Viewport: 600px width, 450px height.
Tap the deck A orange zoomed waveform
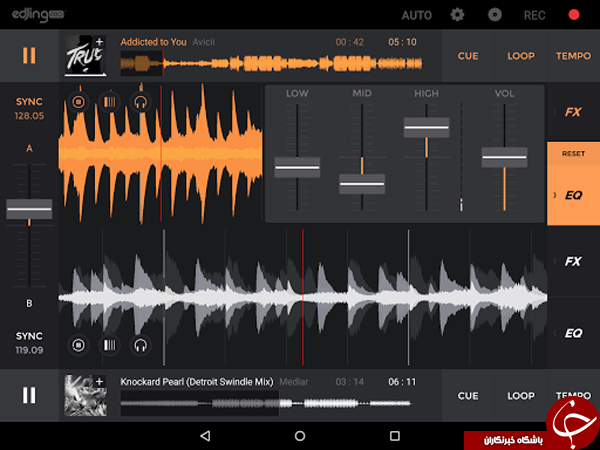point(161,153)
